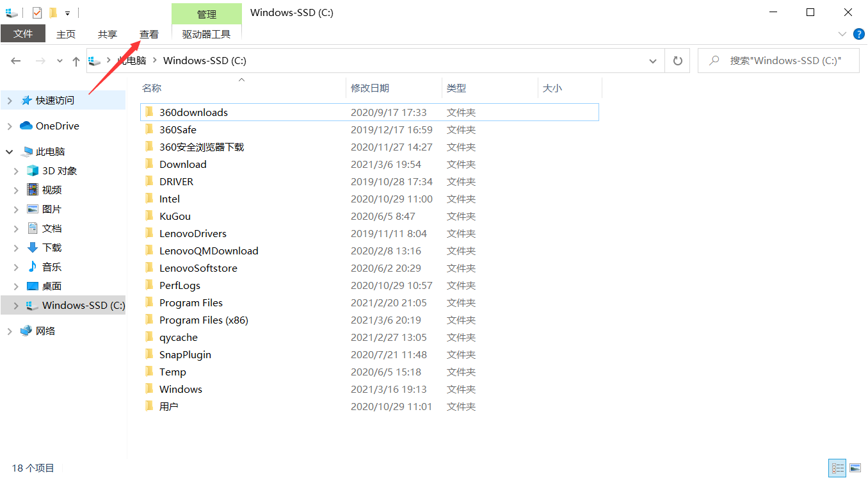Sort files by Date Modified column header
The width and height of the screenshot is (868, 478).
pos(370,88)
